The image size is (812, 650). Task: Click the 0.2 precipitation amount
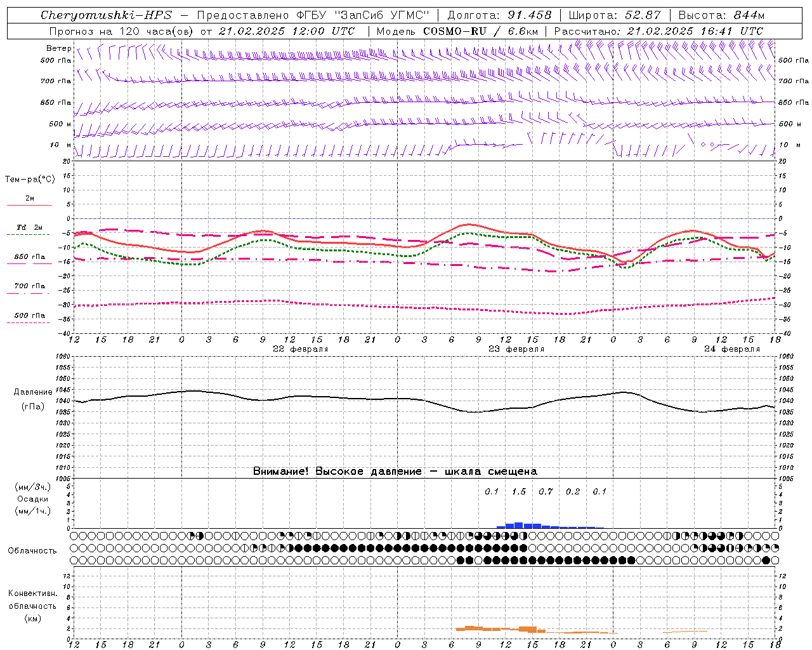tap(573, 491)
